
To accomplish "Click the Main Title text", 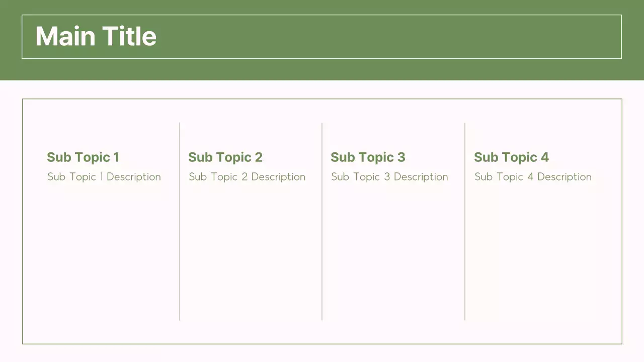I will (x=96, y=37).
